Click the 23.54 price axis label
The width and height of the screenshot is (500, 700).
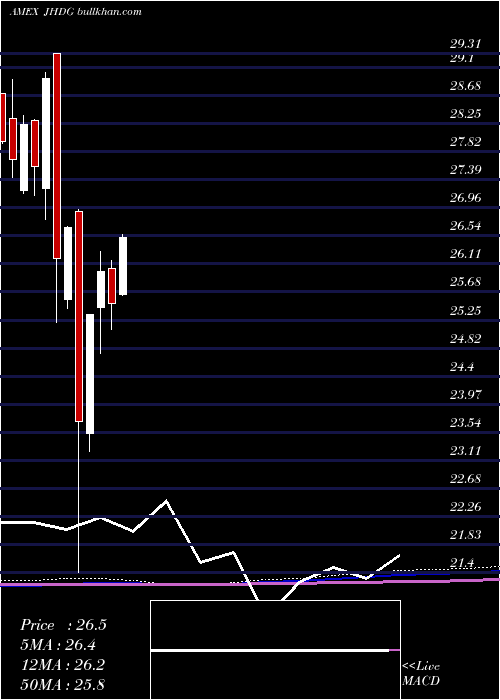[x=465, y=423]
